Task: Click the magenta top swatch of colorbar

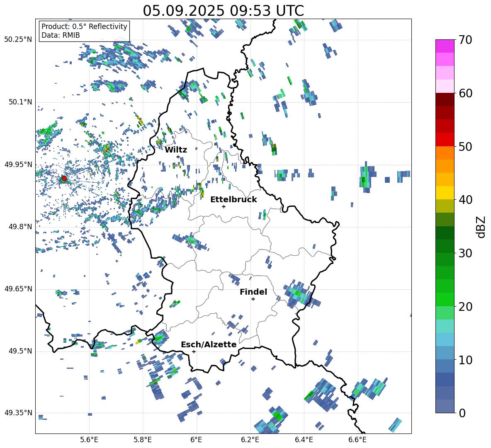Action: pos(445,46)
